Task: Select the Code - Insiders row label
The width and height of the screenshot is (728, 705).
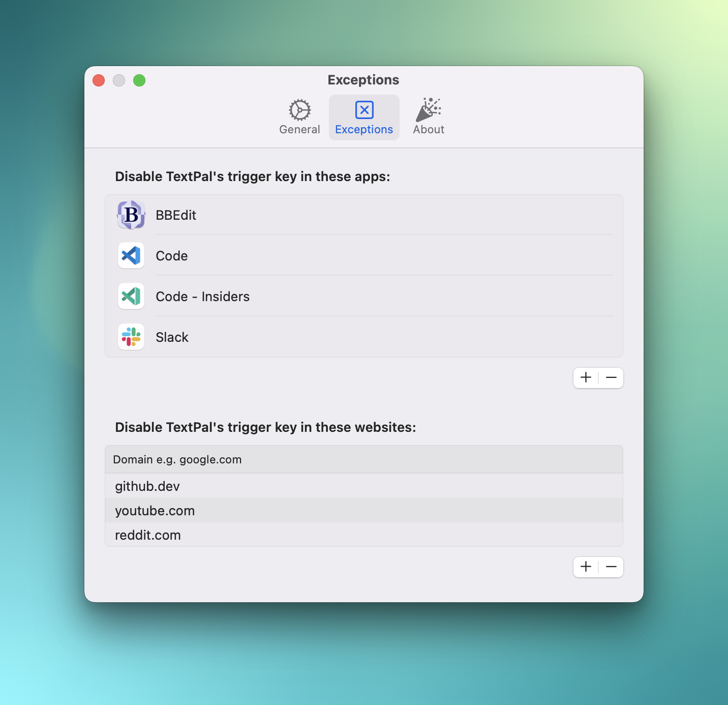Action: (202, 297)
